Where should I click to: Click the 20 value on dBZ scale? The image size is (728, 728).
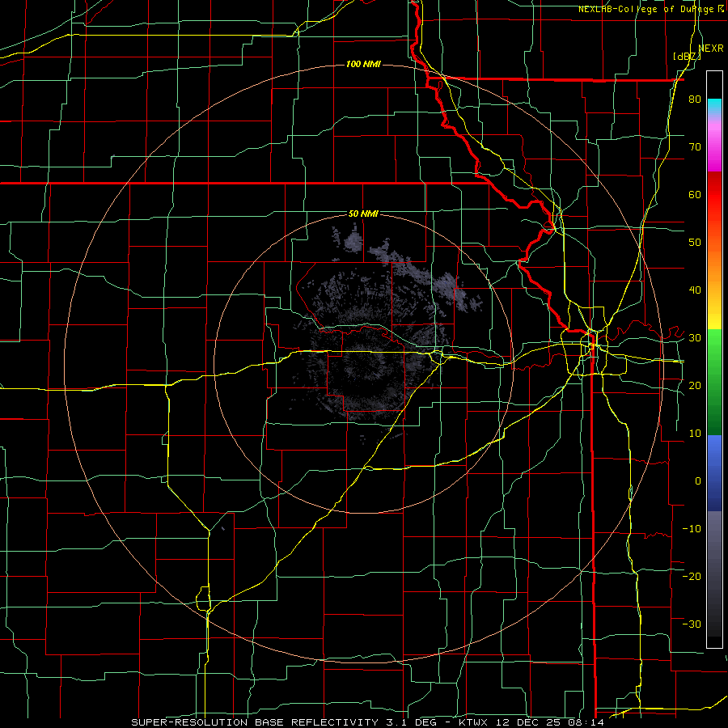pyautogui.click(x=695, y=385)
